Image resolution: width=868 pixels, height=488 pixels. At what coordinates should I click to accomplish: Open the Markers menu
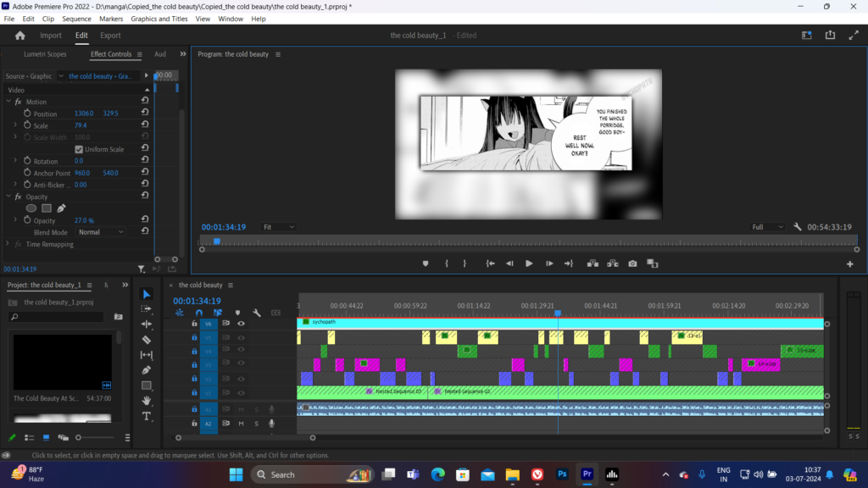pos(111,19)
